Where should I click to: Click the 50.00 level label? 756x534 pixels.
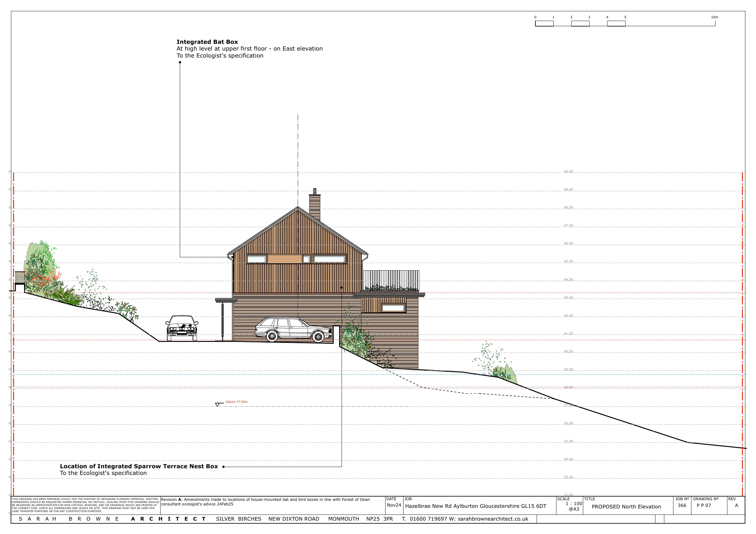(568, 171)
